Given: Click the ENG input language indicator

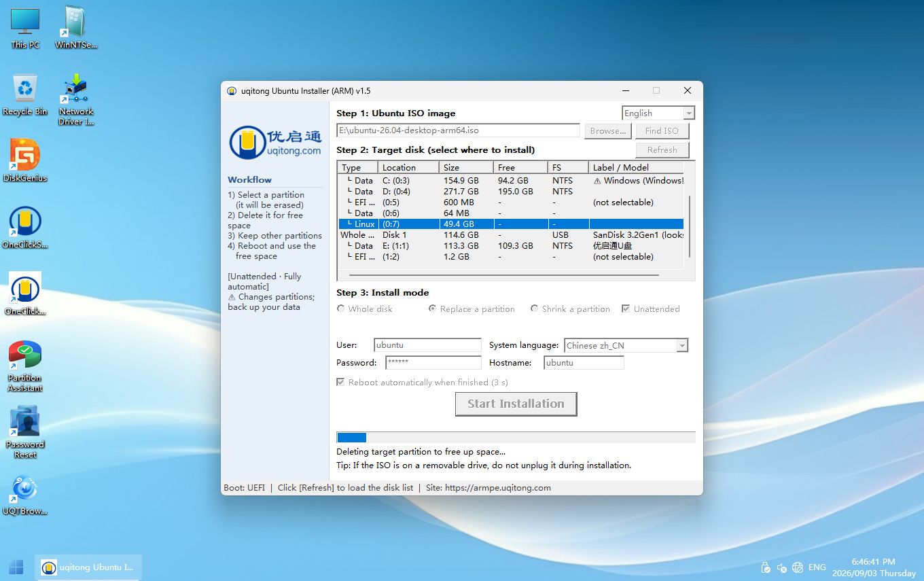Looking at the screenshot, I should 817,567.
